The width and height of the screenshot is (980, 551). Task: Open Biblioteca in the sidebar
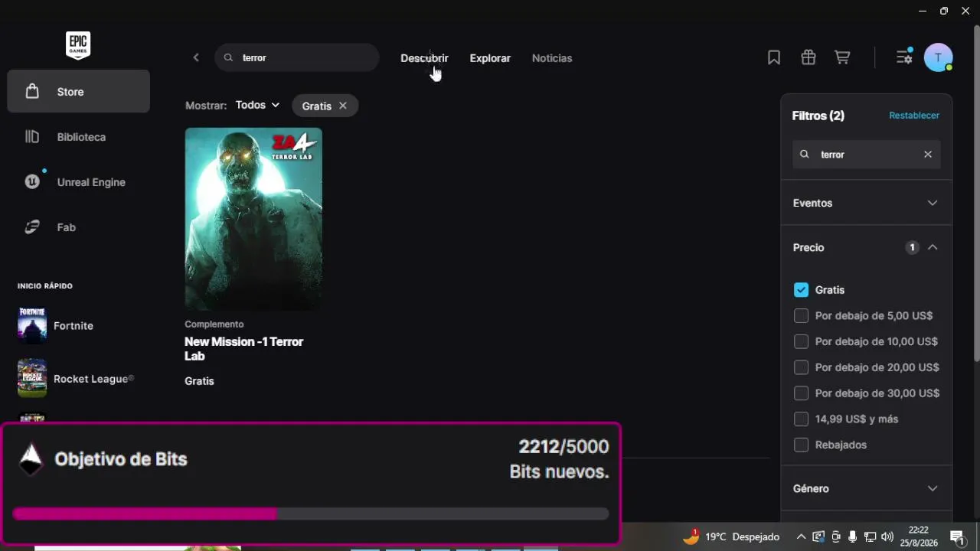(79, 137)
